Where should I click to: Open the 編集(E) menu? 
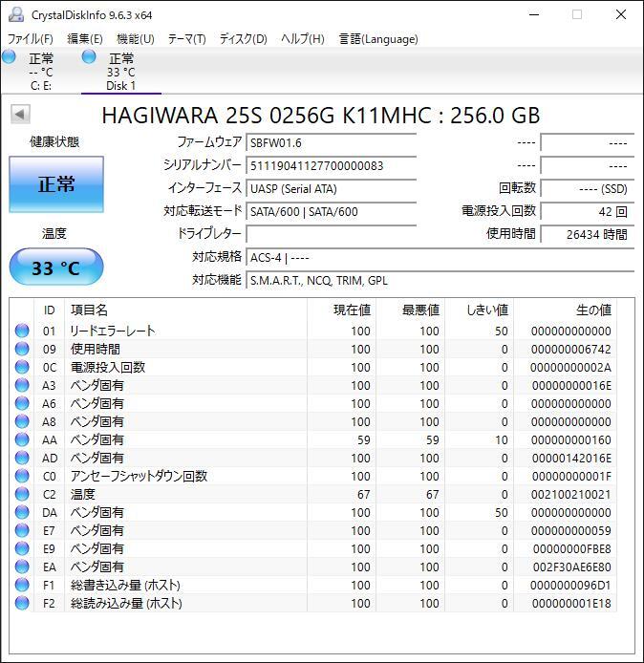[85, 39]
